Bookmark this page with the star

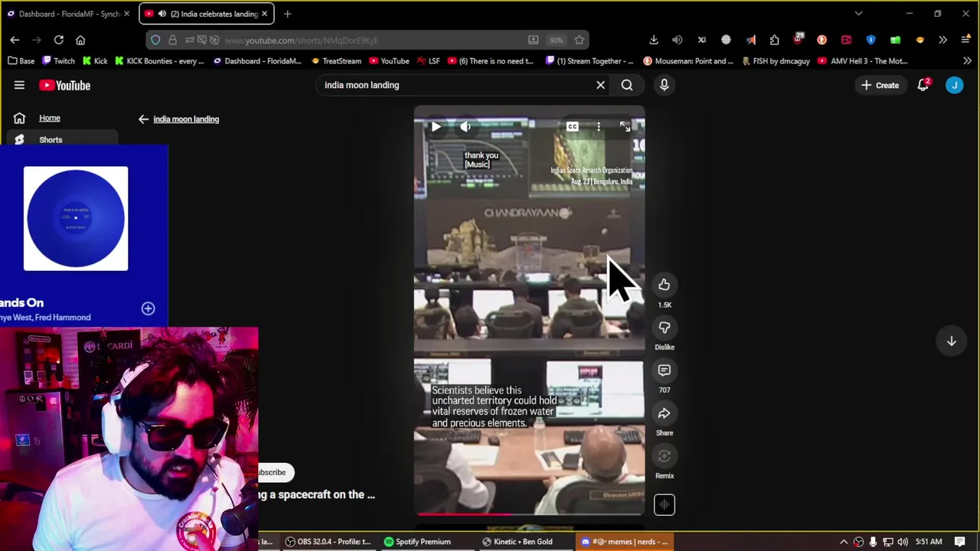pyautogui.click(x=580, y=40)
